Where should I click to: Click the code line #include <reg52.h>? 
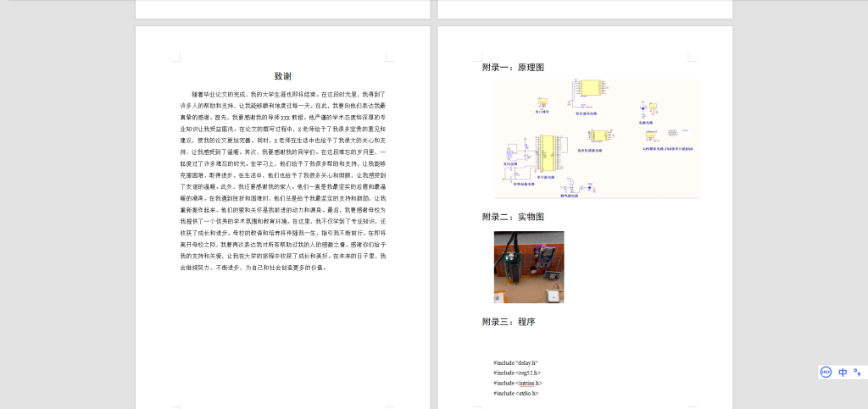coord(517,373)
